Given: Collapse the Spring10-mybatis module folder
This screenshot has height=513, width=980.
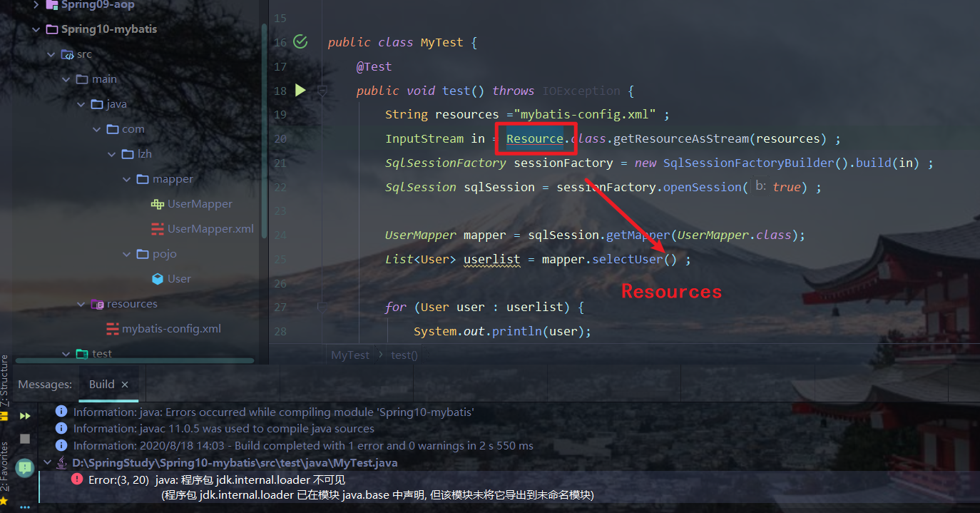Looking at the screenshot, I should (36, 29).
